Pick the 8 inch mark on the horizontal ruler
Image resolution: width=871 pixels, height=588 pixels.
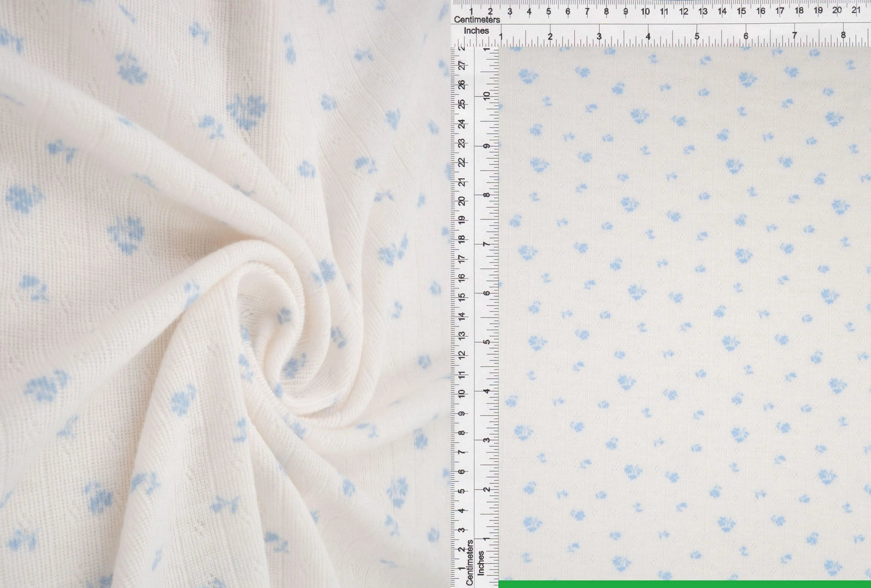point(844,36)
